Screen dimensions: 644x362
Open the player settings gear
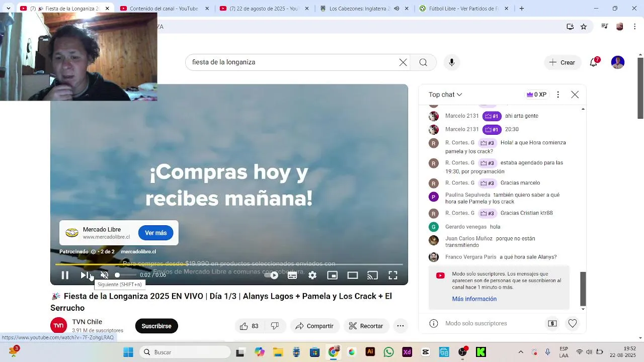[x=312, y=275]
